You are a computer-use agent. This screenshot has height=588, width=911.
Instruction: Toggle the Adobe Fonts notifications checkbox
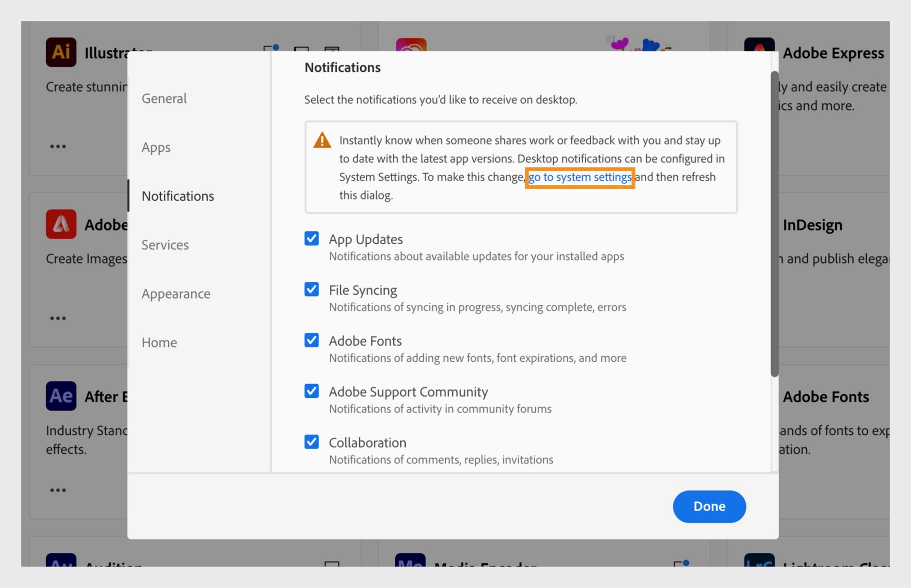pos(312,340)
